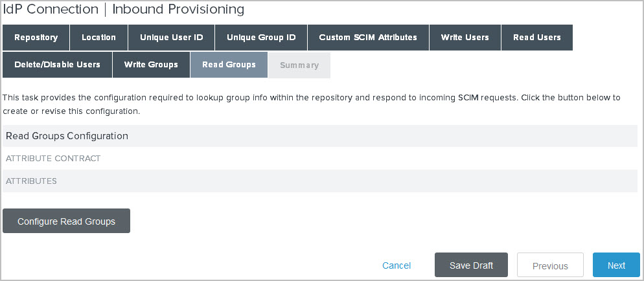
Task: Save the configuration as a draft
Action: point(471,265)
